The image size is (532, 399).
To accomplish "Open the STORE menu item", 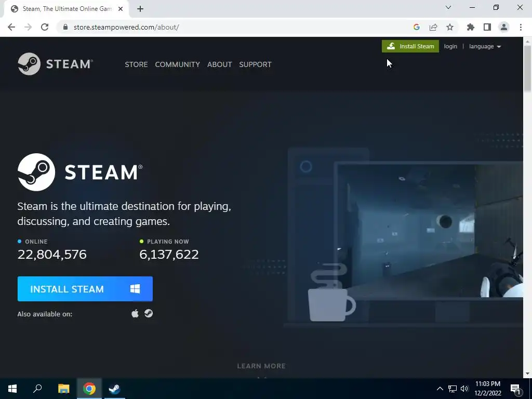I will (136, 64).
